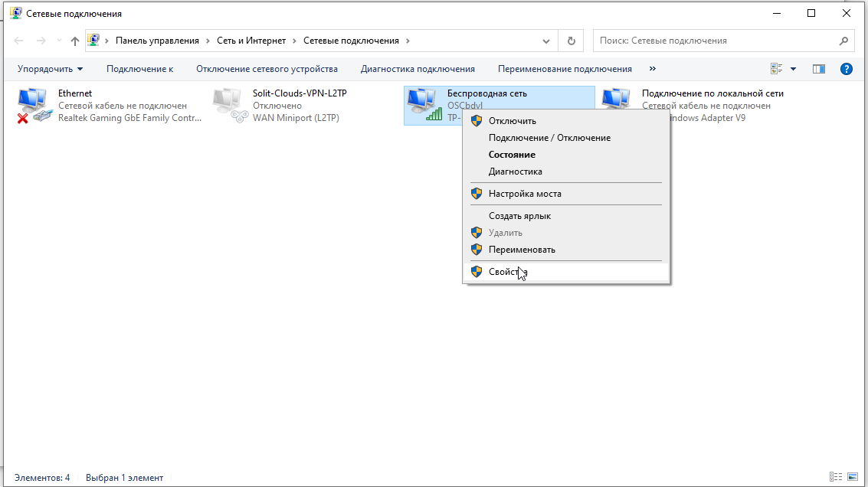Screen dimensions: 868x487
Task: Click the Беспроводная сеть adapter icon
Action: pos(424,105)
